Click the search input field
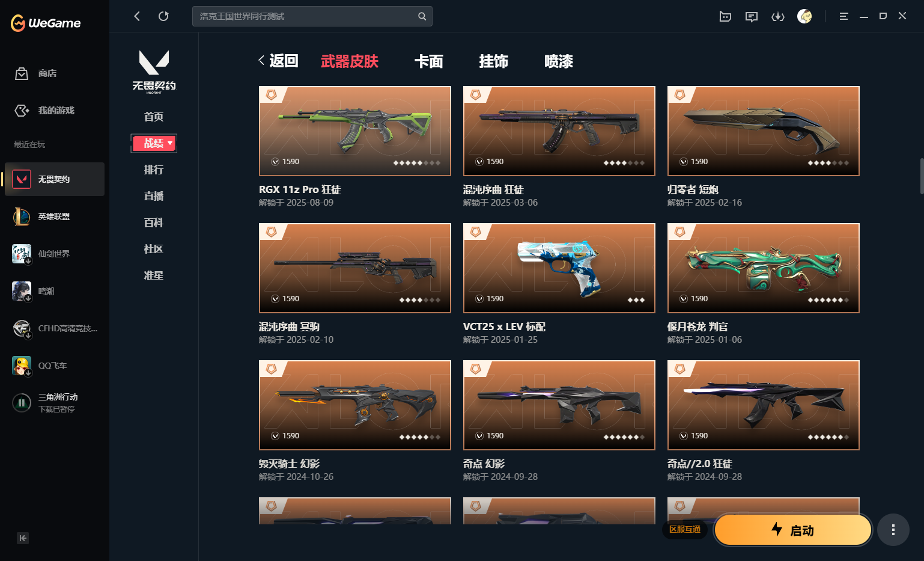 [x=306, y=16]
